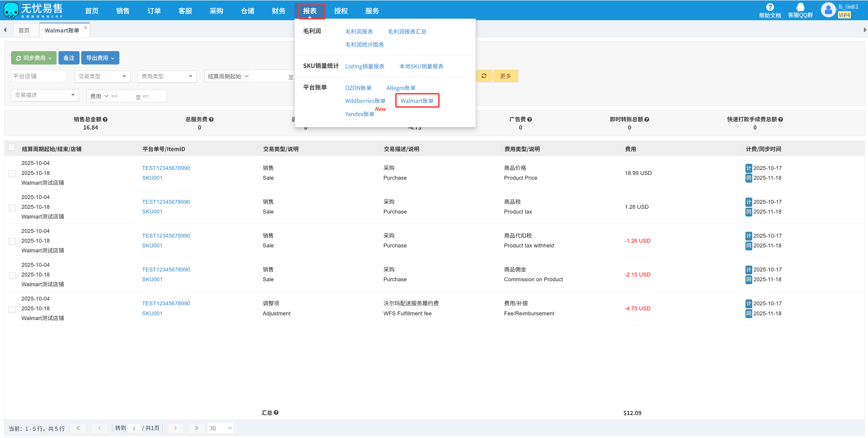Open the Walmart账单 link in menu
868x438 pixels.
[x=417, y=101]
